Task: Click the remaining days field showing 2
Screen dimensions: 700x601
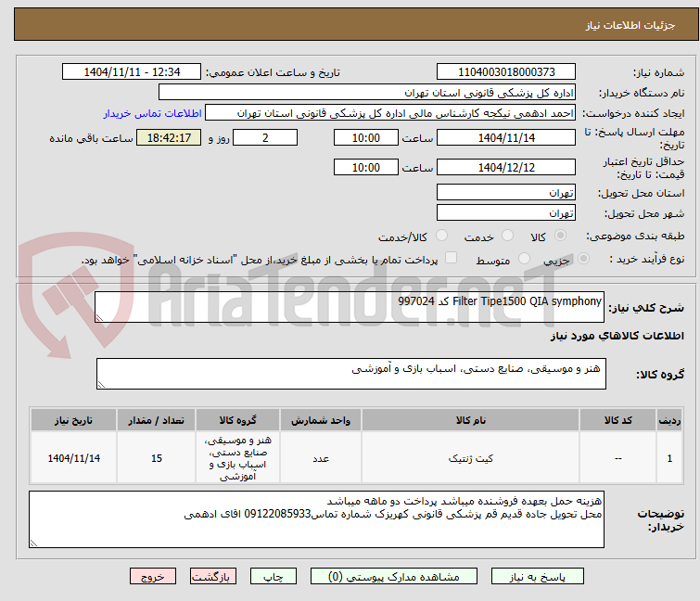Action: pos(265,137)
